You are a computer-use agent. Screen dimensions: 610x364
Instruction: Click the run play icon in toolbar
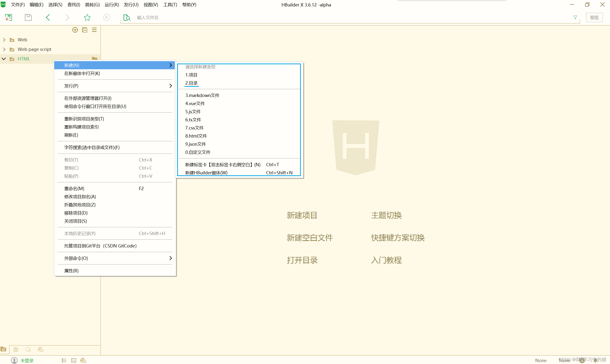pyautogui.click(x=106, y=17)
